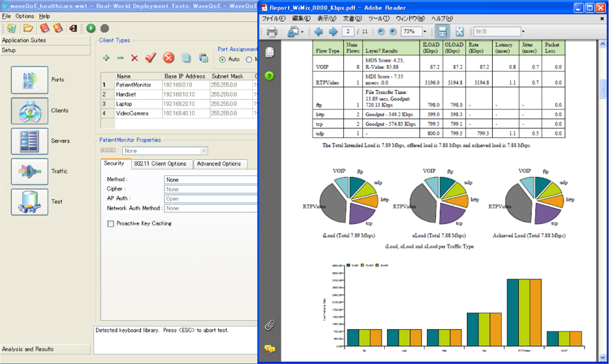Viewport: 609px width, 364px height.
Task: Open the AP Auth dropdown field
Action: coord(211,199)
